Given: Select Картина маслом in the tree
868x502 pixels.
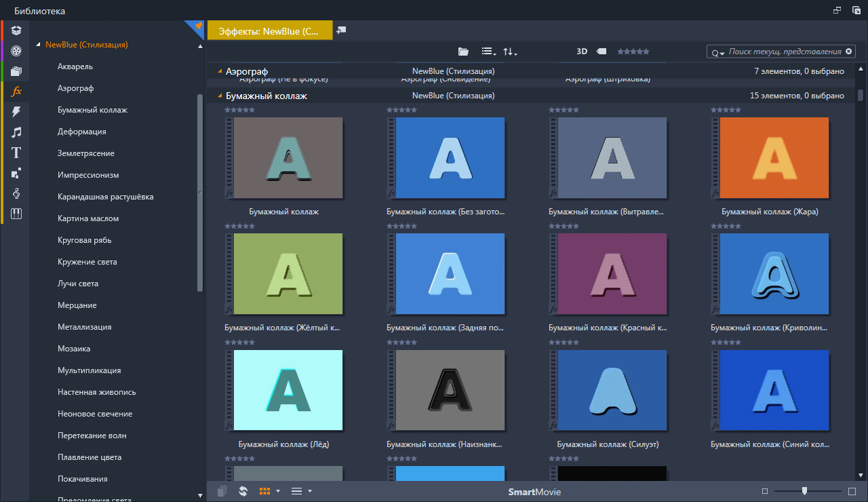Looking at the screenshot, I should (x=88, y=218).
